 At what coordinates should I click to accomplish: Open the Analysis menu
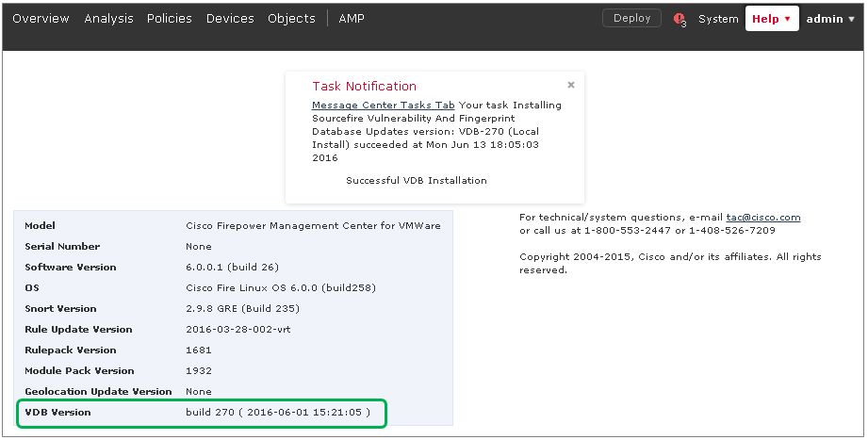[x=108, y=18]
